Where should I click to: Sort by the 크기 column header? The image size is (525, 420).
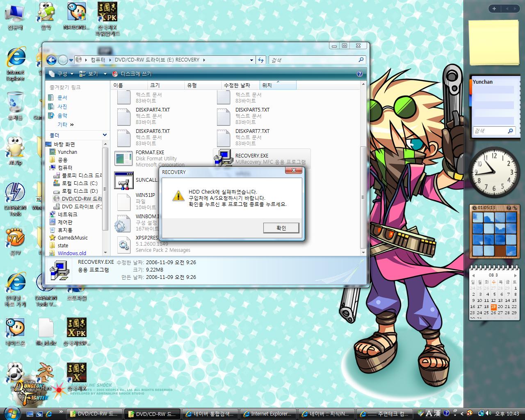click(x=165, y=85)
